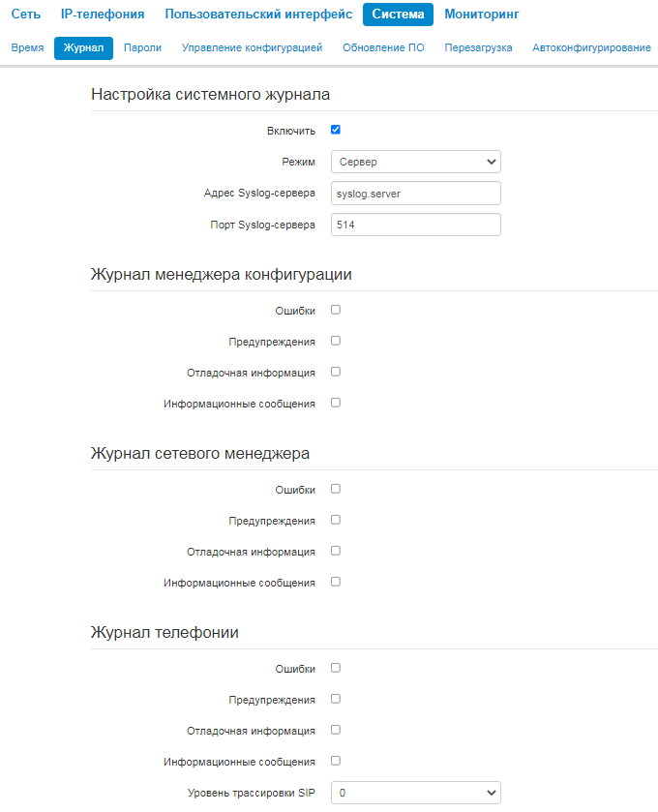The image size is (658, 812).
Task: Open Управление конфигурацией section
Action: tap(252, 47)
